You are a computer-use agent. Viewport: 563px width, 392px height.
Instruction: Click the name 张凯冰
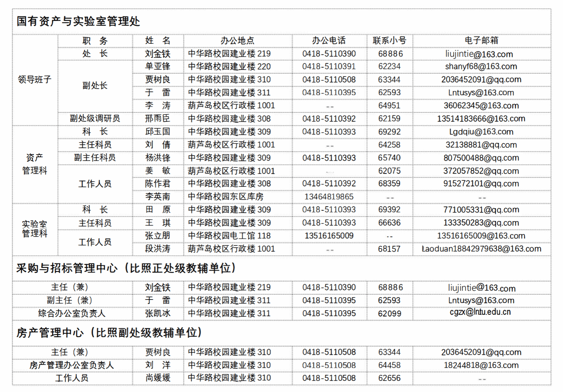[157, 314]
